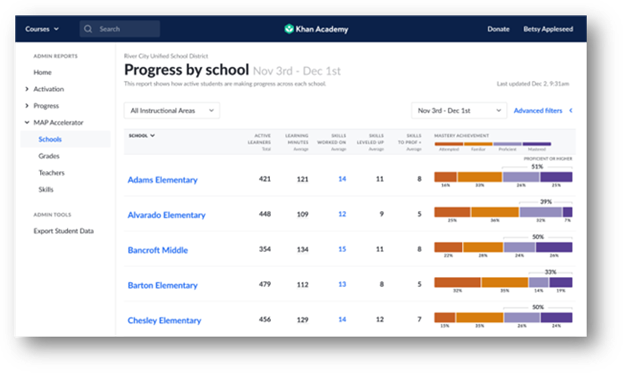
Task: Click Chesley Elementary learning minutes 129
Action: click(302, 319)
